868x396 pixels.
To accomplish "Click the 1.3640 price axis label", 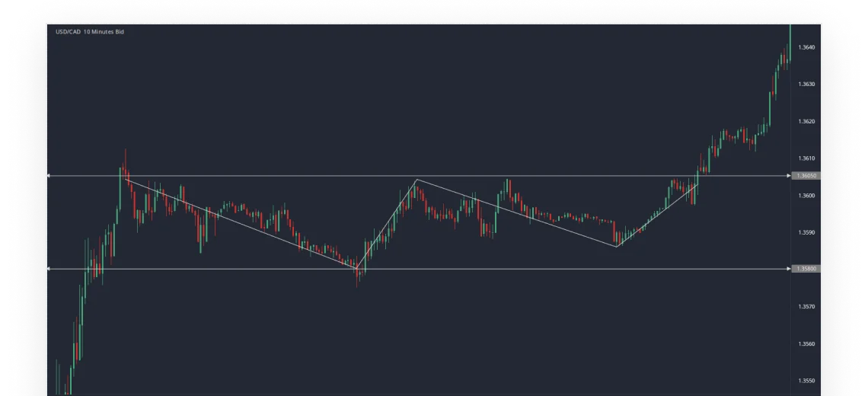I will [806, 47].
